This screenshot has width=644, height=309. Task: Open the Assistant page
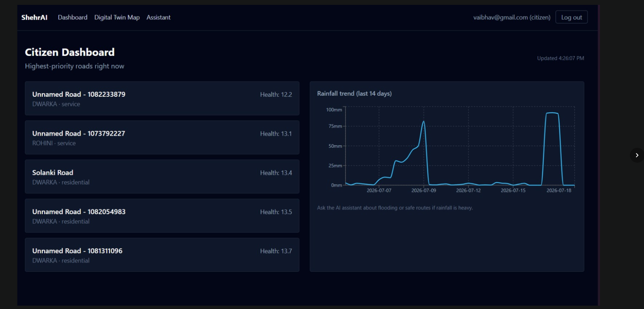tap(158, 17)
